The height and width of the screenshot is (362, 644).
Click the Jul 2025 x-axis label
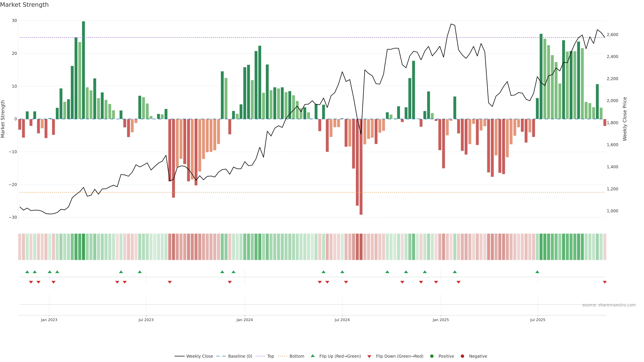click(538, 320)
